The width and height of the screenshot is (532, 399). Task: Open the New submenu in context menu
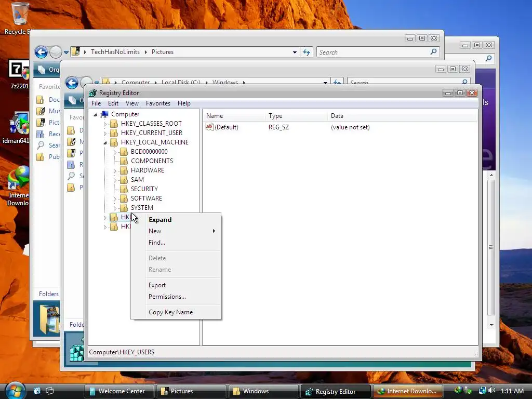click(x=176, y=231)
